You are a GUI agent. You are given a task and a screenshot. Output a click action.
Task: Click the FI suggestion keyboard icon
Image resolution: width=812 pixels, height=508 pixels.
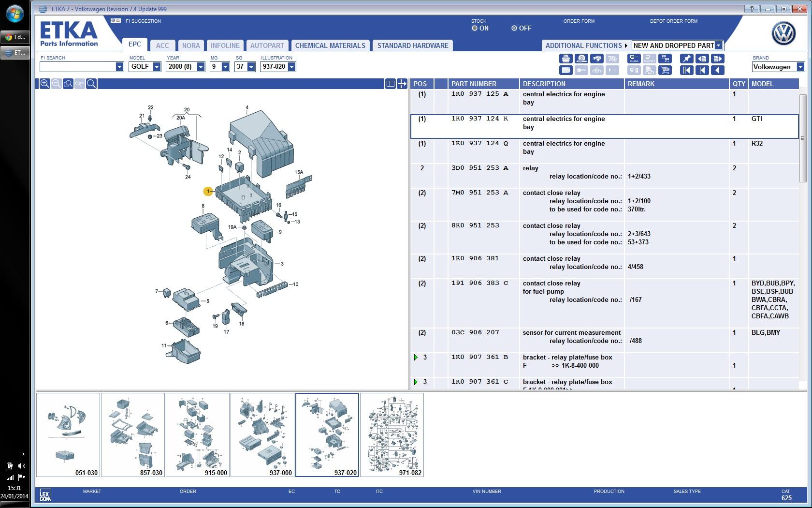pyautogui.click(x=116, y=21)
